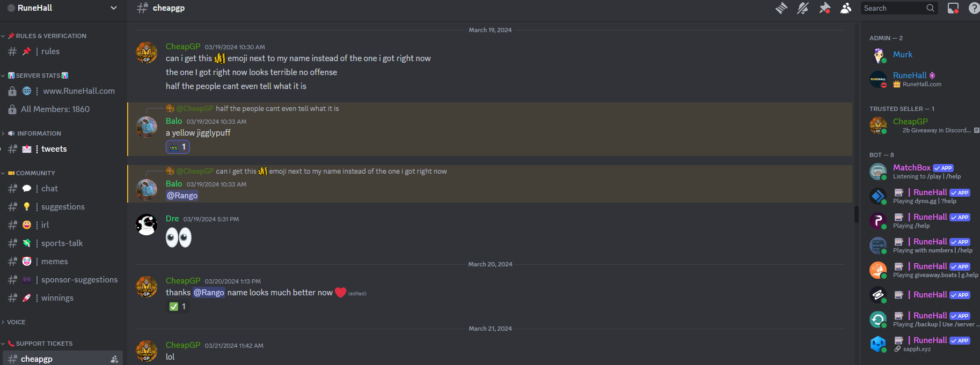Open the help question mark icon

click(974, 8)
